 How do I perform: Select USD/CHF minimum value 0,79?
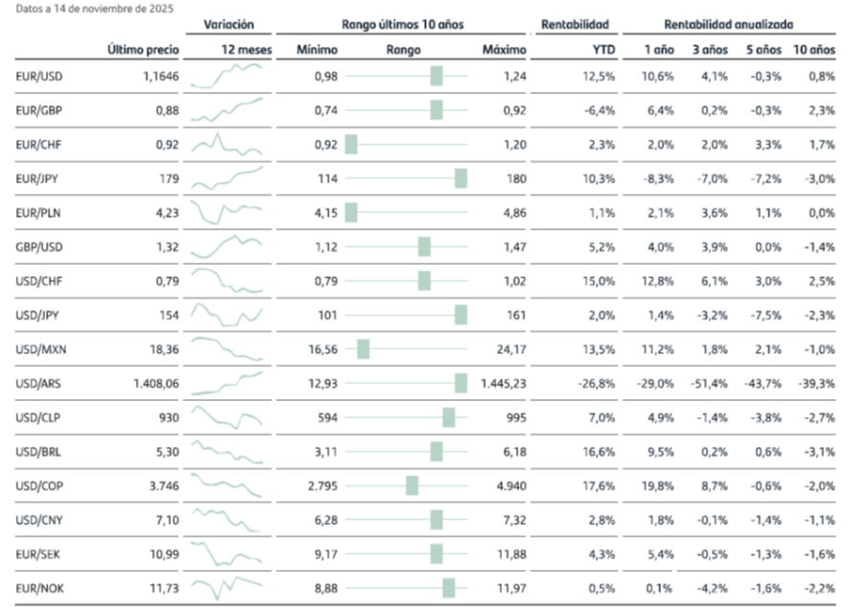click(x=326, y=281)
